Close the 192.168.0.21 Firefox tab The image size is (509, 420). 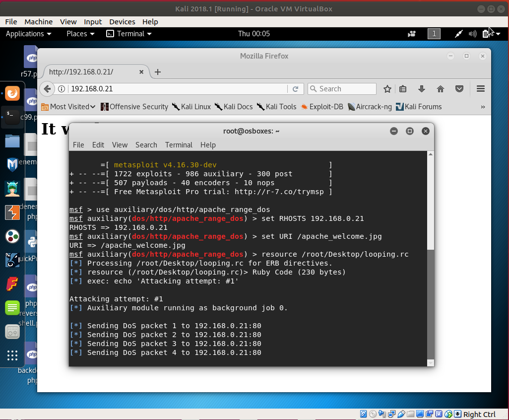click(141, 72)
